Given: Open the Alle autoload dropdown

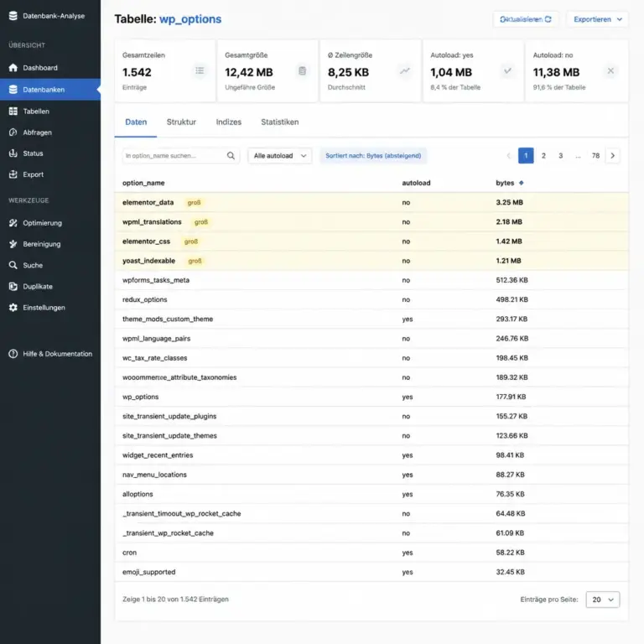Looking at the screenshot, I should [280, 156].
